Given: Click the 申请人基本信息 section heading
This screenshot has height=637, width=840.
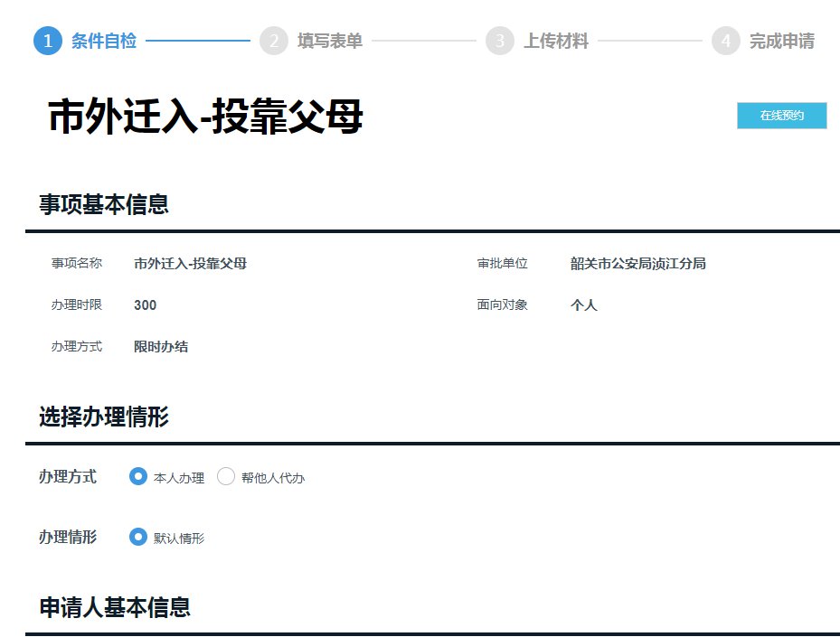Looking at the screenshot, I should 115,607.
